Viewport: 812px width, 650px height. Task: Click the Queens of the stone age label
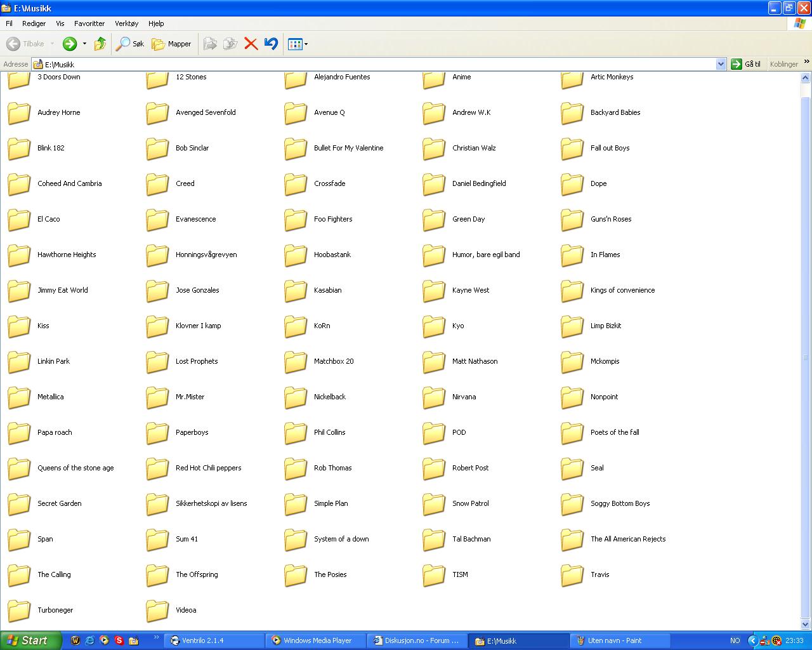75,468
